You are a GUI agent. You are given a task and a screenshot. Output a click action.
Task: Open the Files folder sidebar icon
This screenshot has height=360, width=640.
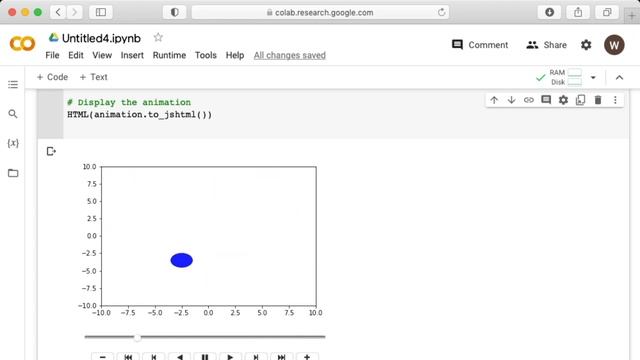coord(13,173)
